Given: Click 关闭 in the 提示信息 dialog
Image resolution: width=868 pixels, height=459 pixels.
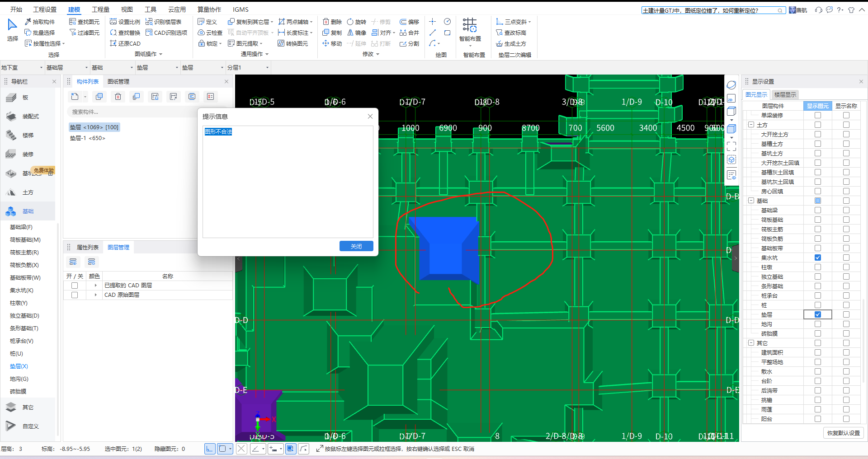Looking at the screenshot, I should pos(356,246).
